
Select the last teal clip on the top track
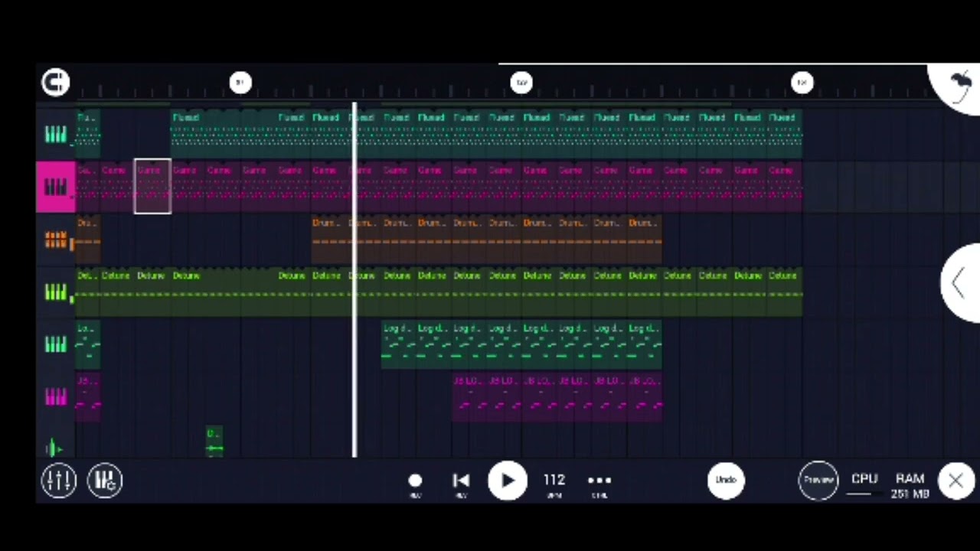pos(785,134)
